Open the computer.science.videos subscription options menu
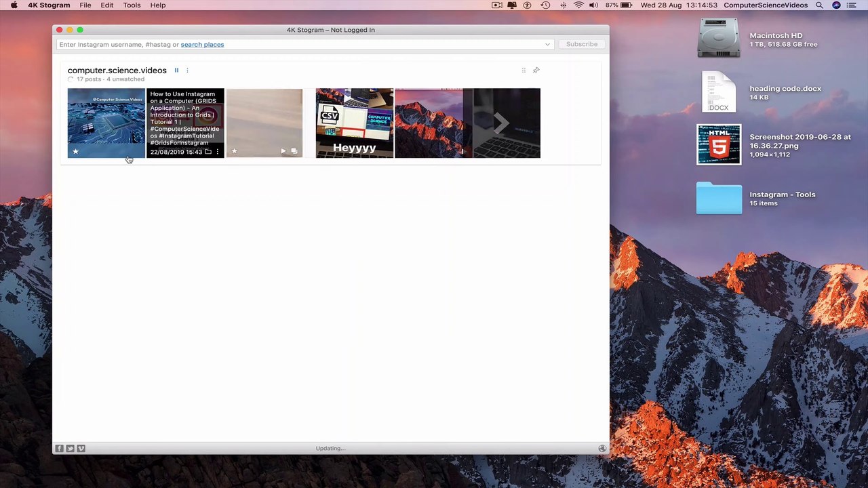Viewport: 868px width, 488px height. pyautogui.click(x=187, y=70)
